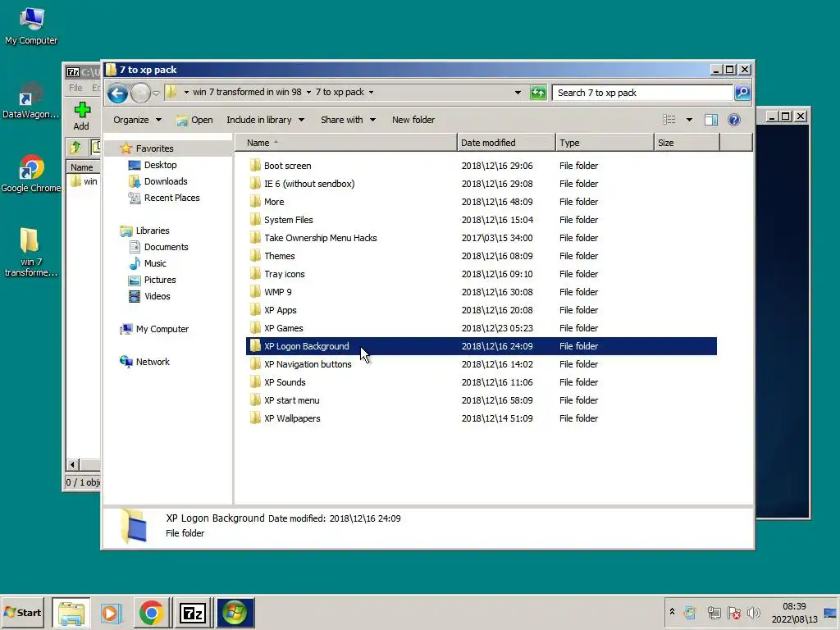Open the Music library
Screen dimensions: 840x630
[155, 263]
